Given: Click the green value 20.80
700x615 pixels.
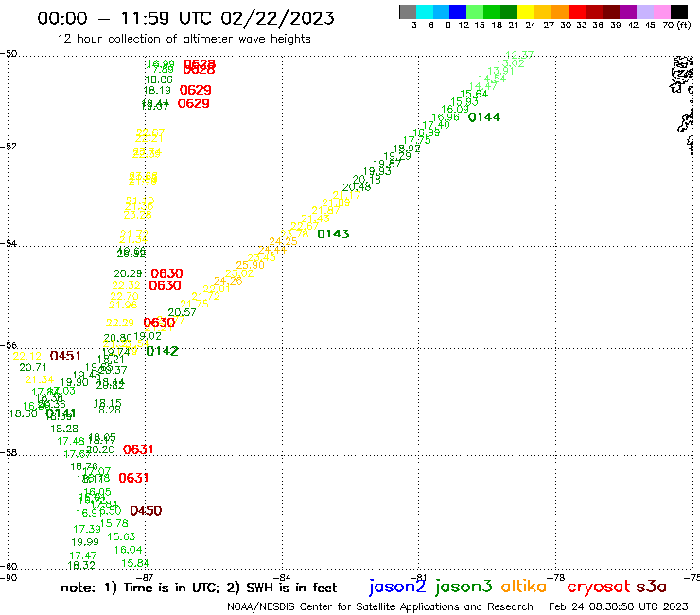Looking at the screenshot, I should click(x=117, y=338).
